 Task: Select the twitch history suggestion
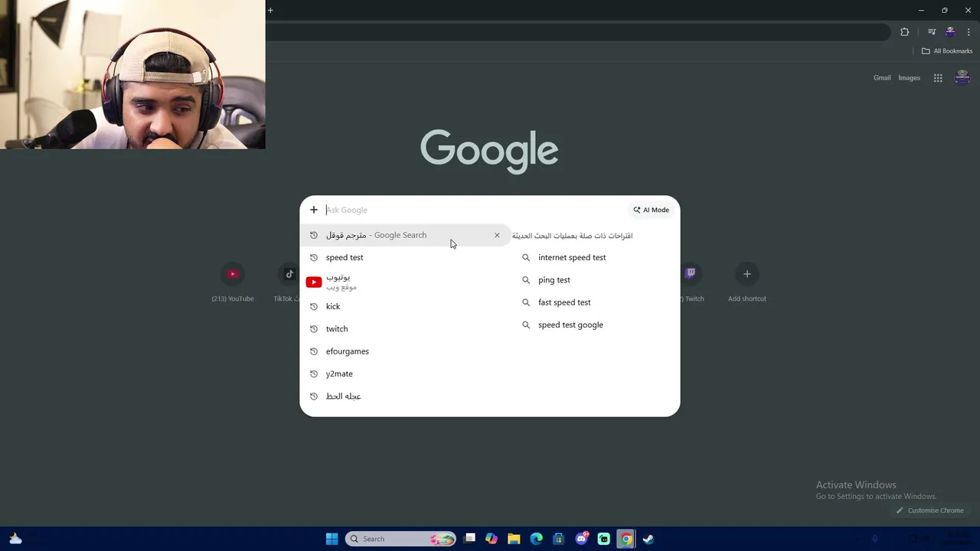tap(406, 328)
